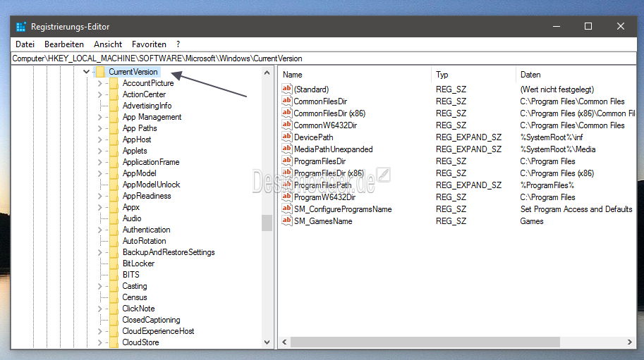Image resolution: width=644 pixels, height=360 pixels.
Task: Click the Registry Editor title bar icon
Action: point(20,27)
